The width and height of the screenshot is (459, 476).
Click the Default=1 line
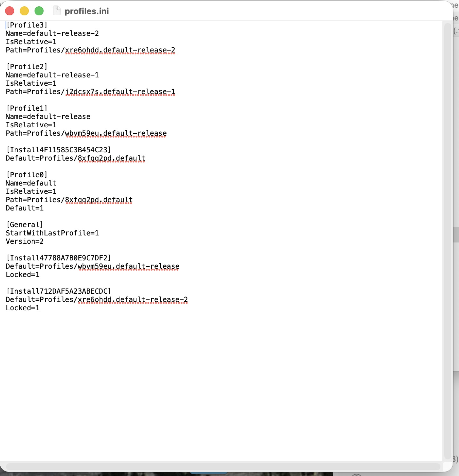[x=25, y=208]
